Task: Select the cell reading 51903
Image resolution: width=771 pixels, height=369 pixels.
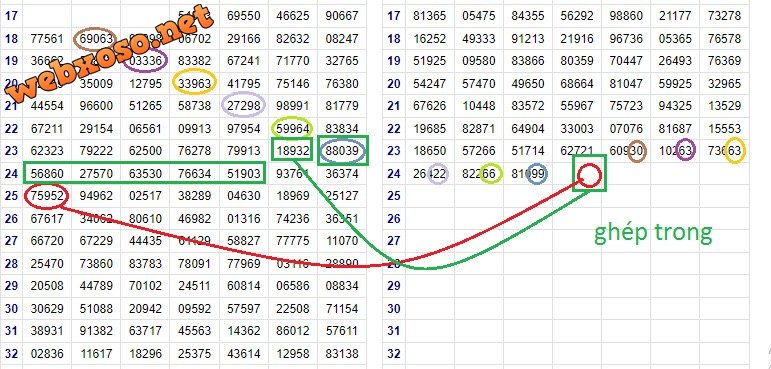Action: (x=244, y=173)
